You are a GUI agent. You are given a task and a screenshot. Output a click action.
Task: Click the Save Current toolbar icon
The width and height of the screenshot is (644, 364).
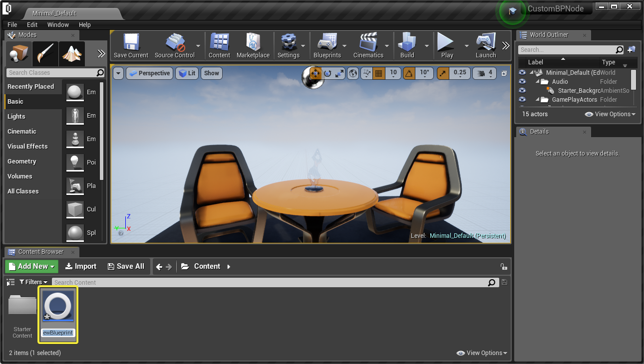(x=131, y=46)
